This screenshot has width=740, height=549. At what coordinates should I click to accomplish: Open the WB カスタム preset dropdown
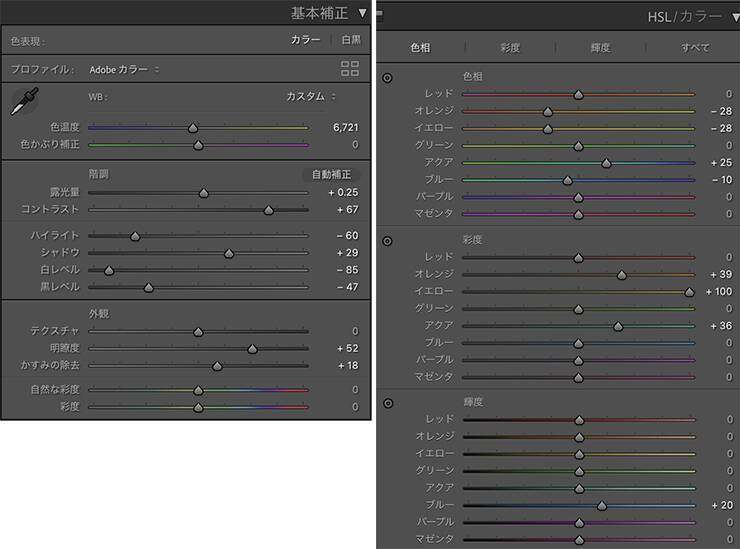311,96
